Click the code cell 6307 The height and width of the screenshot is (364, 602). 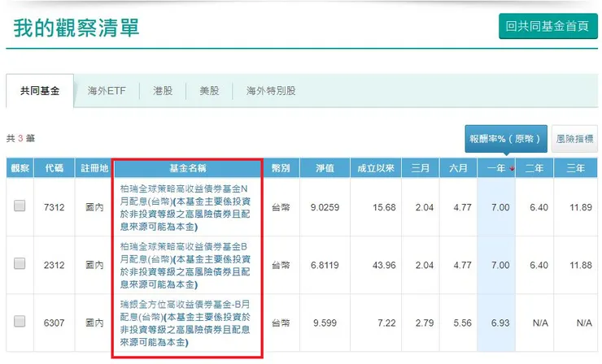point(55,323)
